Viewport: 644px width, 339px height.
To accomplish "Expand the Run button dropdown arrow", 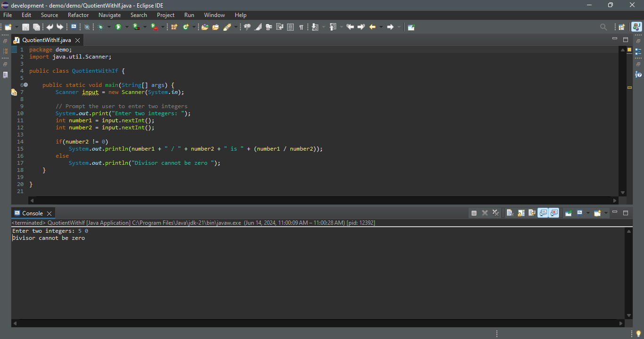I will click(127, 27).
